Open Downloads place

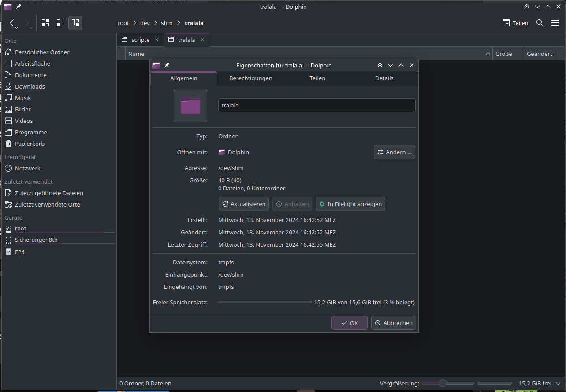click(59, 86)
